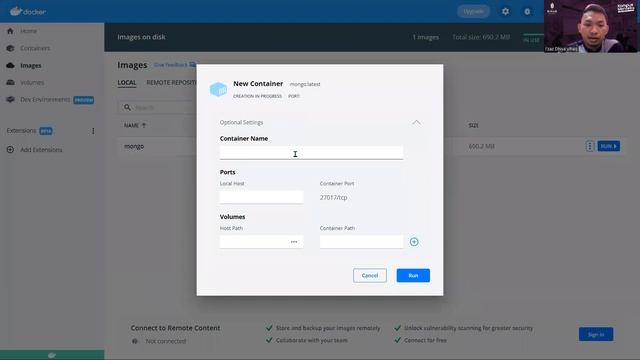Cancel the New Container dialog
The image size is (640, 360).
click(370, 276)
